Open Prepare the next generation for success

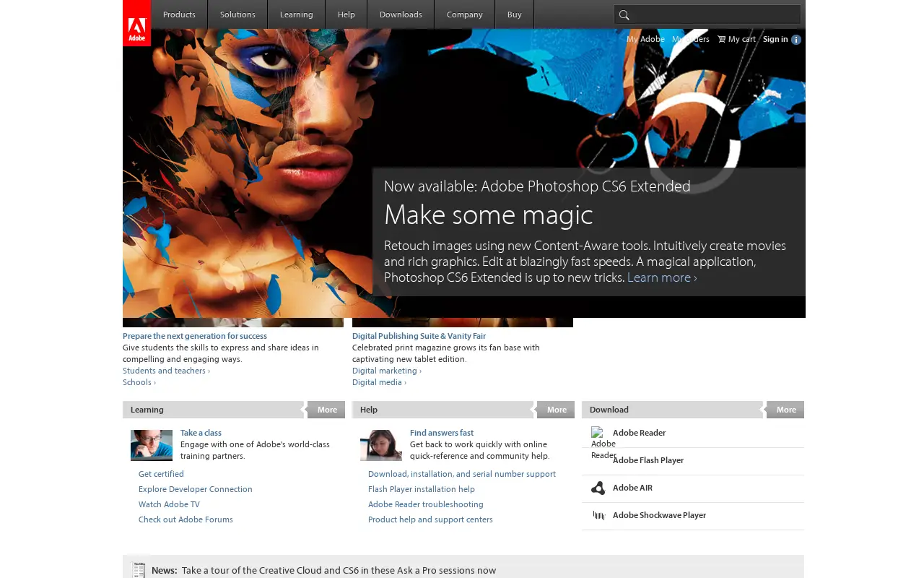(195, 336)
